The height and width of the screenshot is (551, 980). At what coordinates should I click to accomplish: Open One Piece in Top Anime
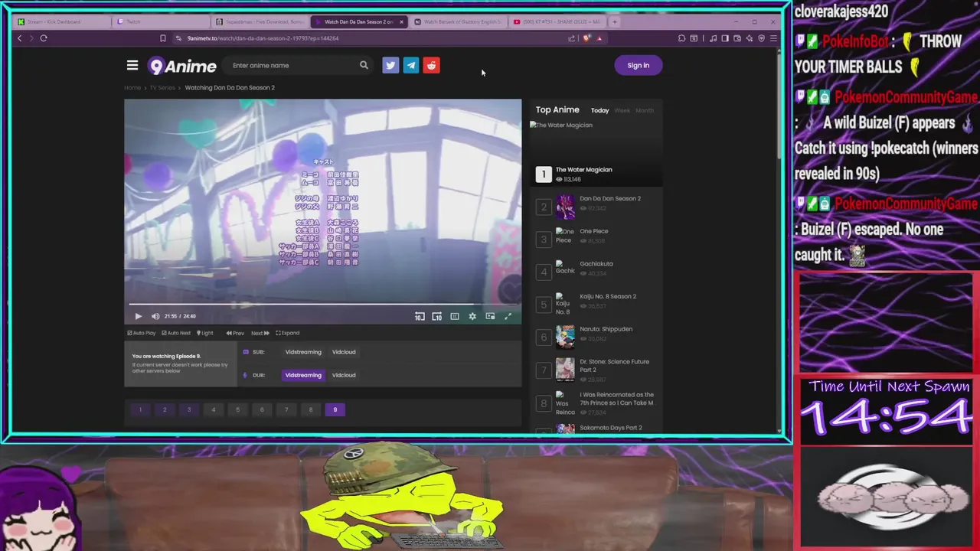pos(594,231)
